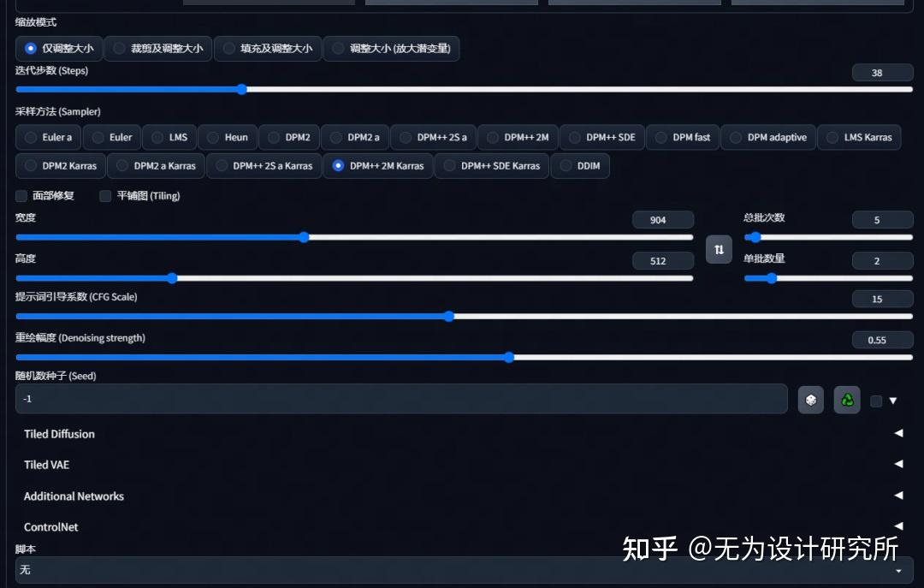Click the green recycle icon to reuse seed
This screenshot has height=588, width=924.
click(846, 399)
